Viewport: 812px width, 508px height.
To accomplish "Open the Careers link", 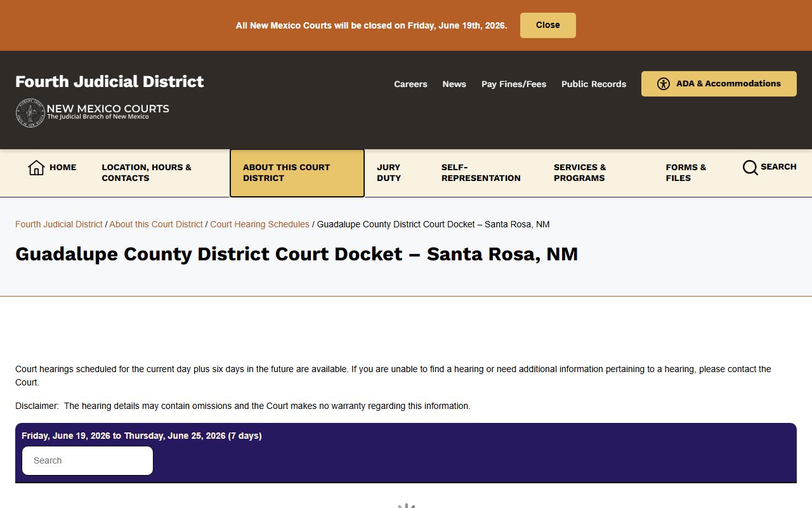I will point(410,84).
